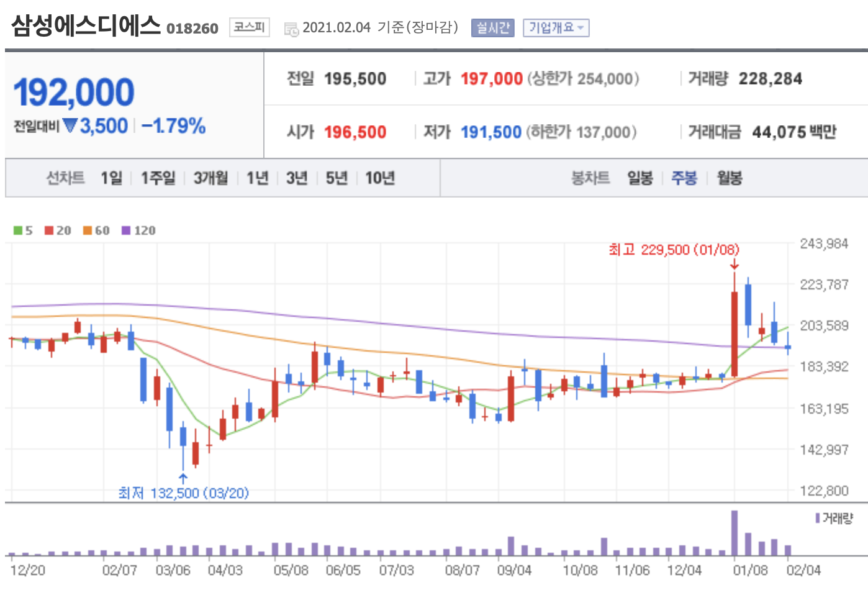Click the orange 60 moving-average legend swatch
The width and height of the screenshot is (868, 595).
(x=88, y=230)
